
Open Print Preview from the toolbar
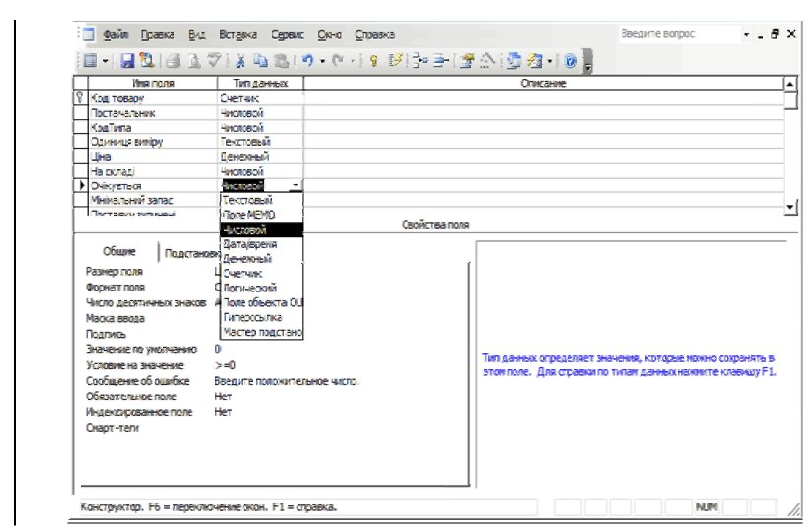(193, 61)
